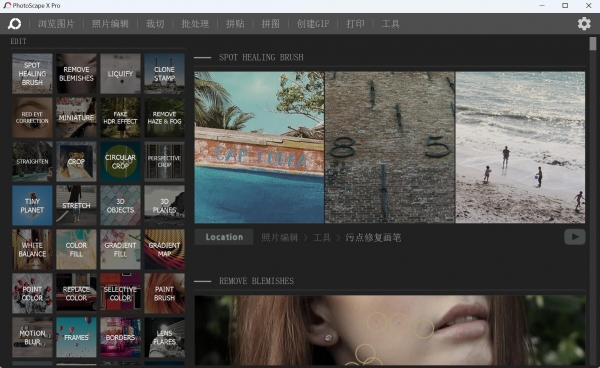Select the Perspective Crop tile
This screenshot has height=368, width=600.
(164, 161)
